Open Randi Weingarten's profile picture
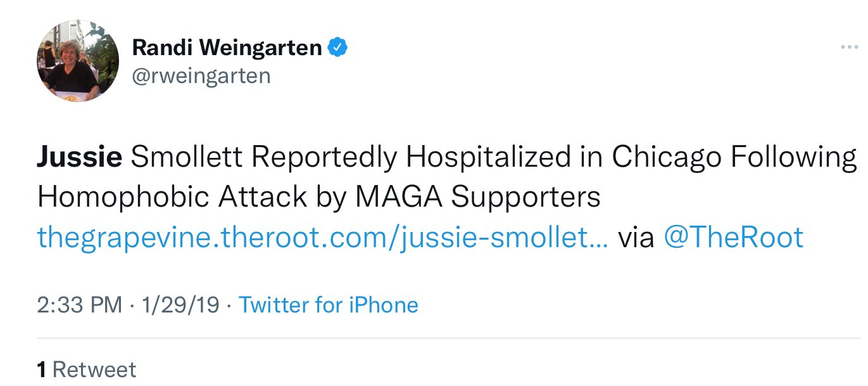868x386 pixels. coord(78,61)
